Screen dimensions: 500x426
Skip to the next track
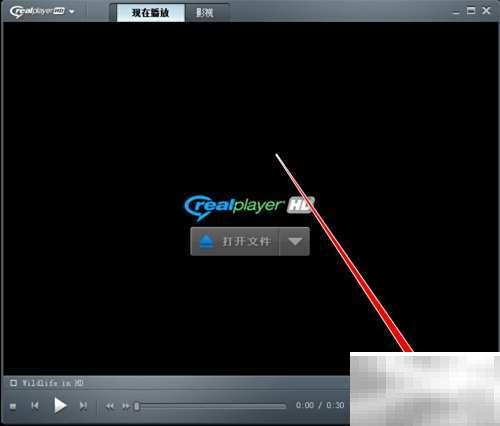pyautogui.click(x=83, y=406)
